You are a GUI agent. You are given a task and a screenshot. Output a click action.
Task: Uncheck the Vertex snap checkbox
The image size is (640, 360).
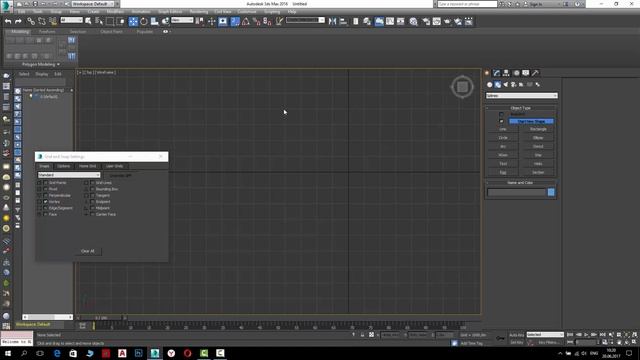pyautogui.click(x=46, y=202)
